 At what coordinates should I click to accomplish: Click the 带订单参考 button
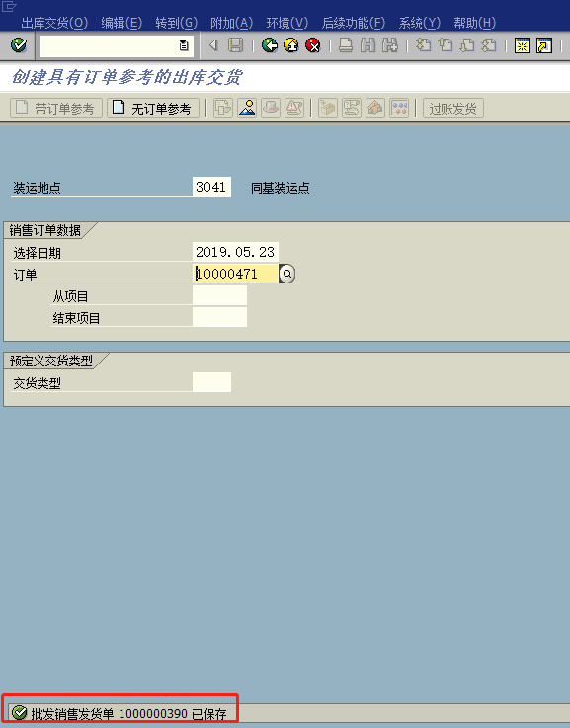(56, 109)
